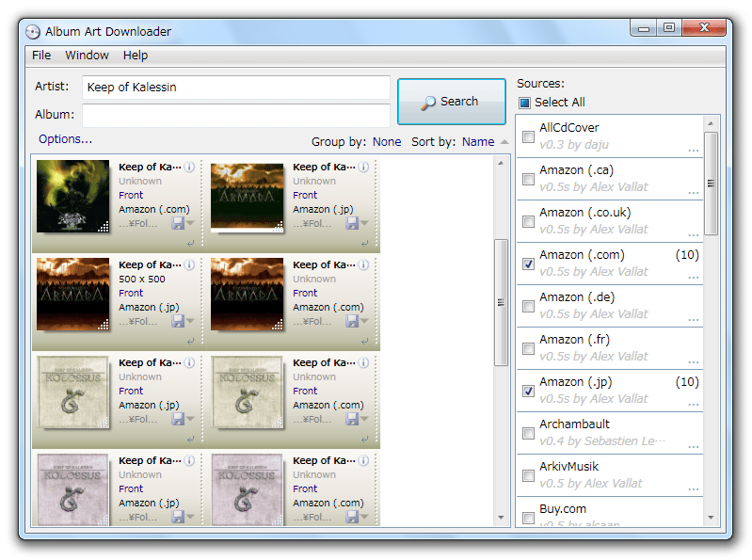This screenshot has height=560, width=752.
Task: Click the return-arrow icon under the green aurora result
Action: [x=190, y=244]
